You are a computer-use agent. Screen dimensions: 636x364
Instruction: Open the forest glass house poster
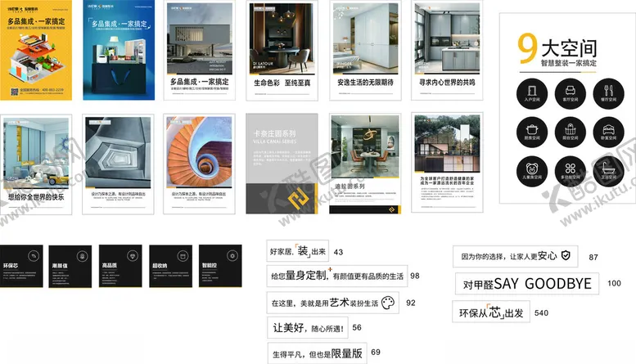point(447,163)
